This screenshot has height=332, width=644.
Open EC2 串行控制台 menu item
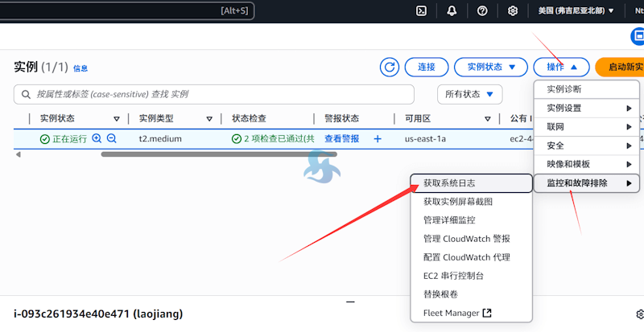click(472, 276)
